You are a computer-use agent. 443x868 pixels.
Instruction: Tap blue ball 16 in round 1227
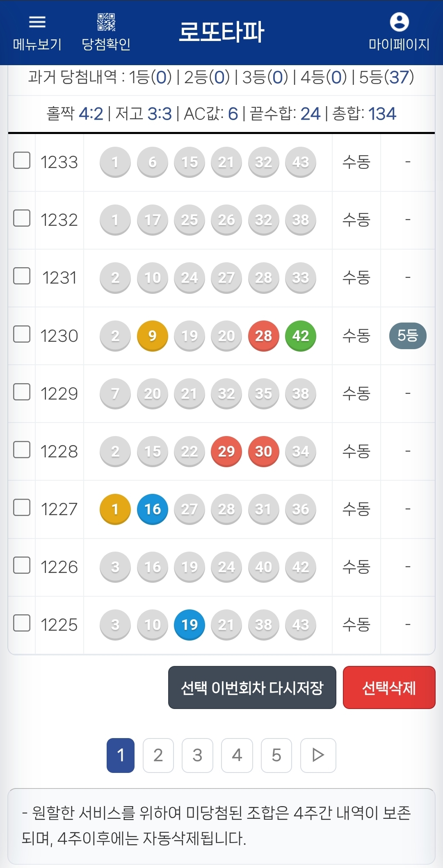tap(153, 509)
